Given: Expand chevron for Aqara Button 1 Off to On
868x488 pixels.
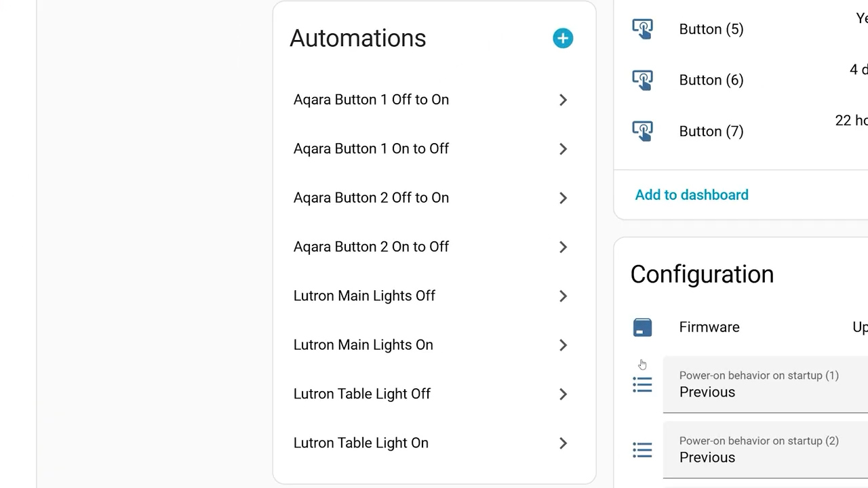Looking at the screenshot, I should coord(563,100).
